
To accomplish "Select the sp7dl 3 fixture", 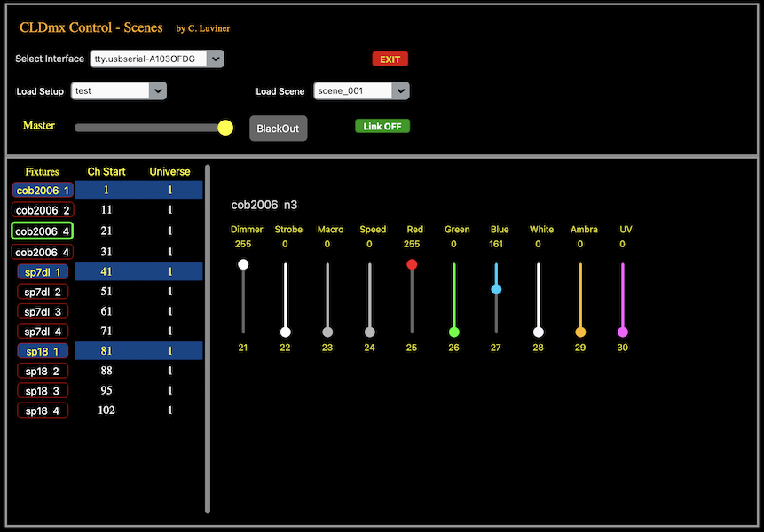I will point(43,312).
